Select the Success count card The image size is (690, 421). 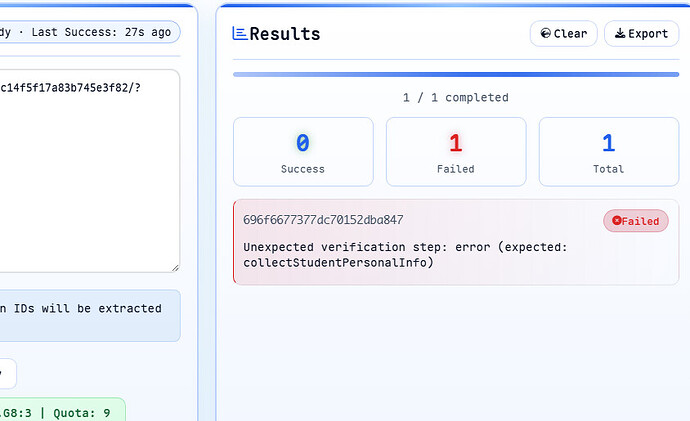point(303,152)
